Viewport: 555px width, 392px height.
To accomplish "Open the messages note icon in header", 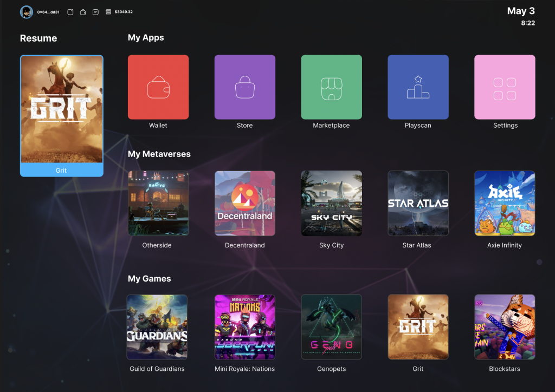I will (95, 12).
